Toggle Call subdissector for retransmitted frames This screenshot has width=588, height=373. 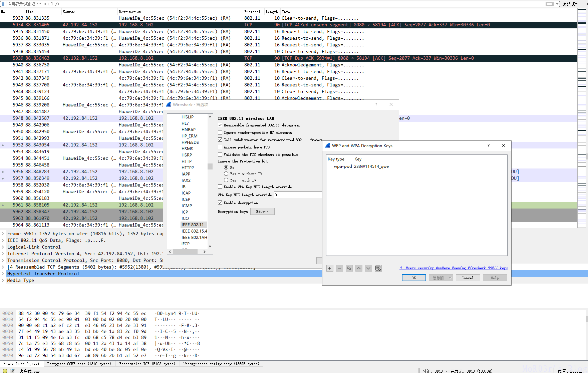[220, 140]
